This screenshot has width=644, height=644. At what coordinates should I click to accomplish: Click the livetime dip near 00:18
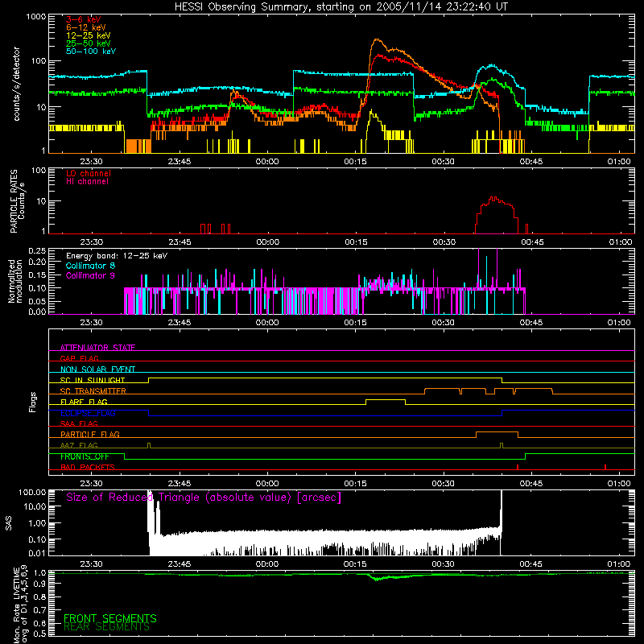(x=378, y=578)
